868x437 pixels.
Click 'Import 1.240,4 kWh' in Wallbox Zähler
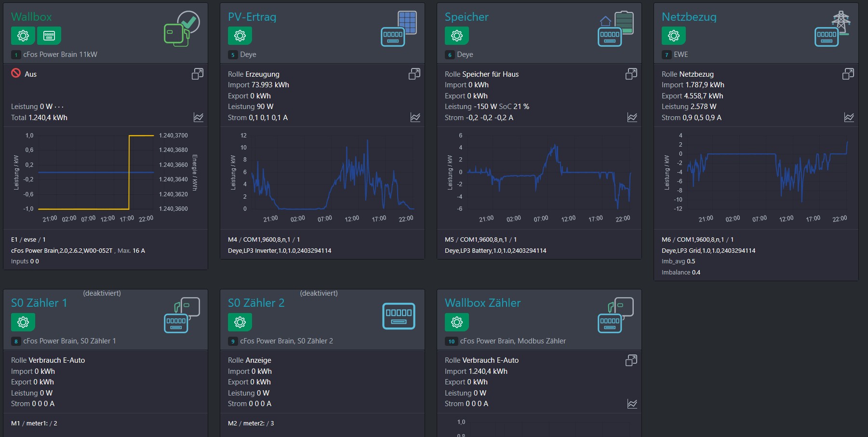[476, 371]
